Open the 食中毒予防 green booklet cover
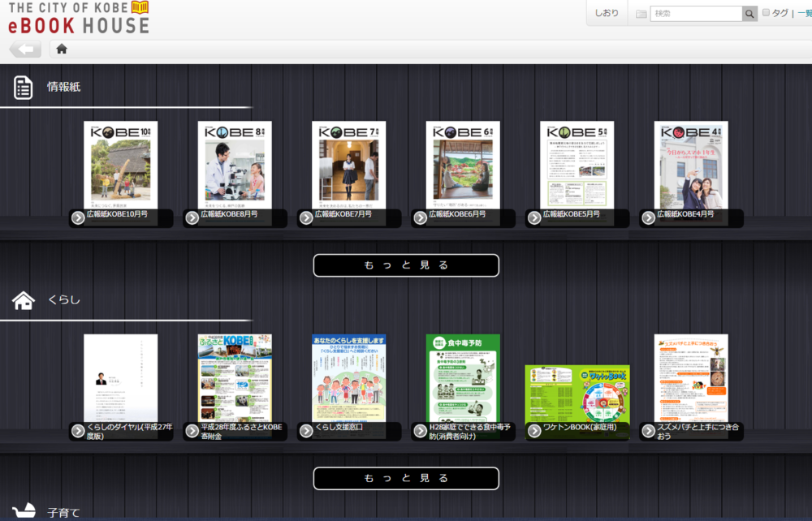This screenshot has width=812, height=521. pyautogui.click(x=463, y=378)
